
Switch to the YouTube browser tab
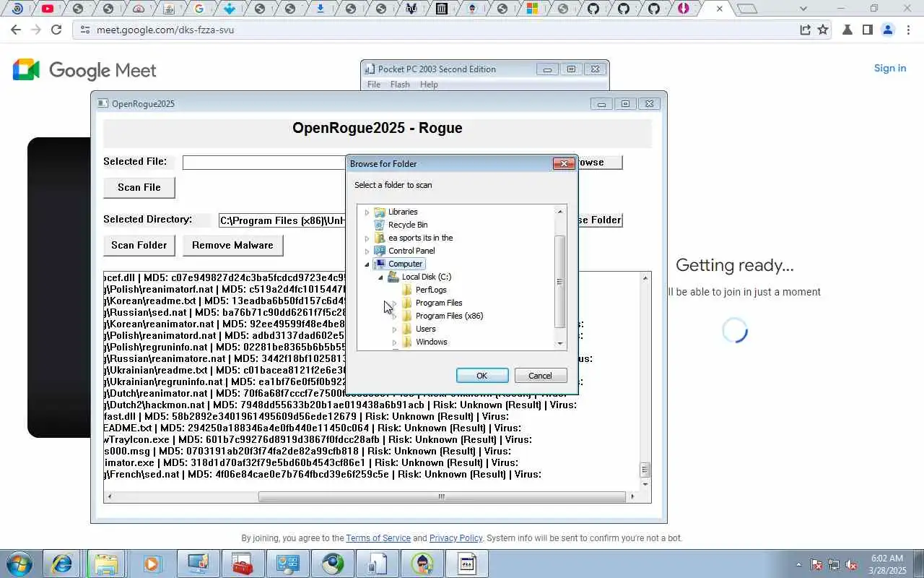point(47,9)
